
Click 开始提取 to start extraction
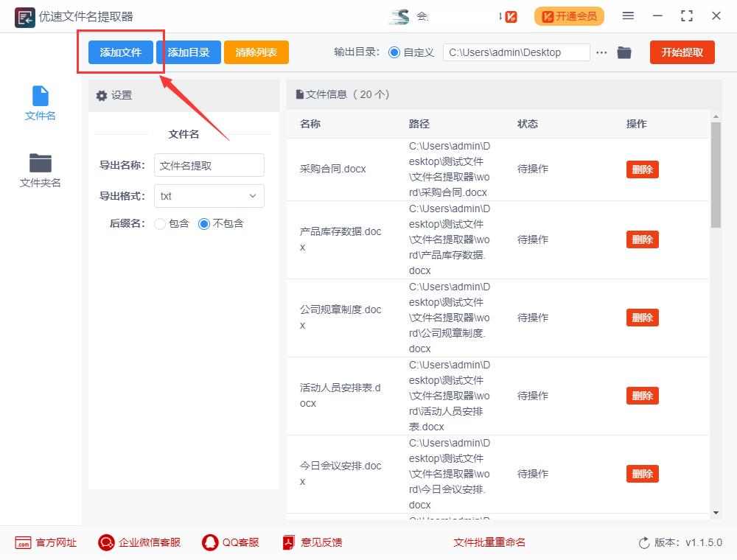(x=682, y=52)
